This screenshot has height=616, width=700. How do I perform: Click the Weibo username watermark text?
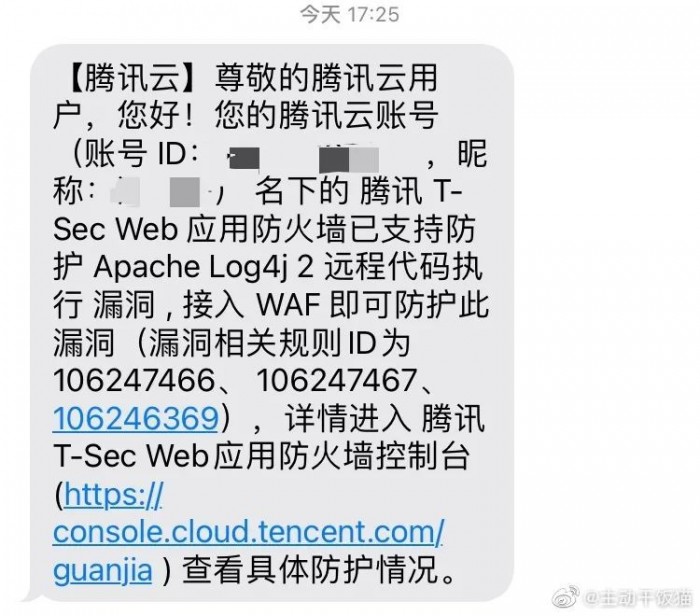638,598
